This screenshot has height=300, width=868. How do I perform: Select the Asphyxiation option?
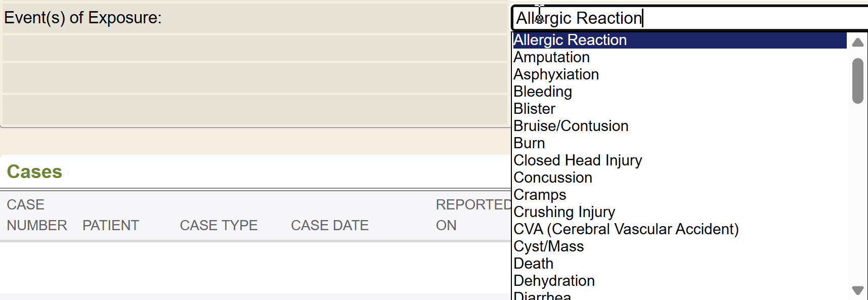(556, 74)
